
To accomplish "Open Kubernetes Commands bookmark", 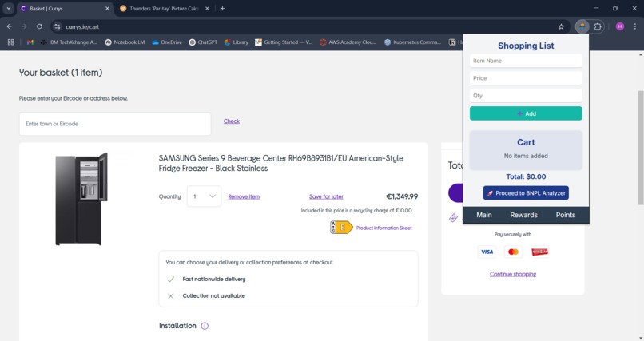I will 413,42.
